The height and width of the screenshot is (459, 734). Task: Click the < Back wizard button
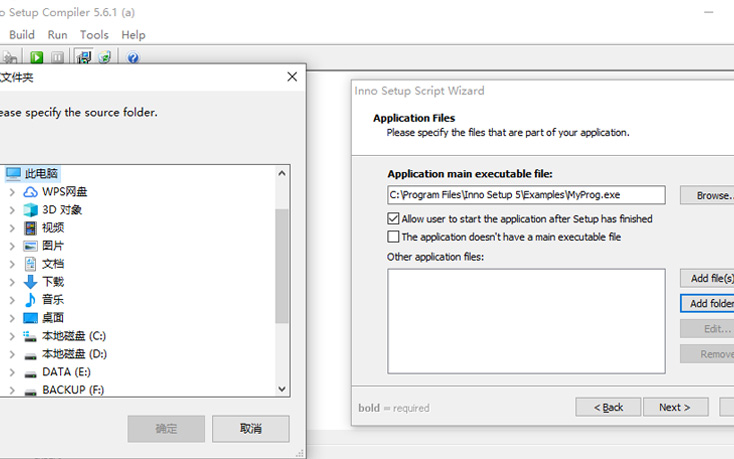[608, 407]
